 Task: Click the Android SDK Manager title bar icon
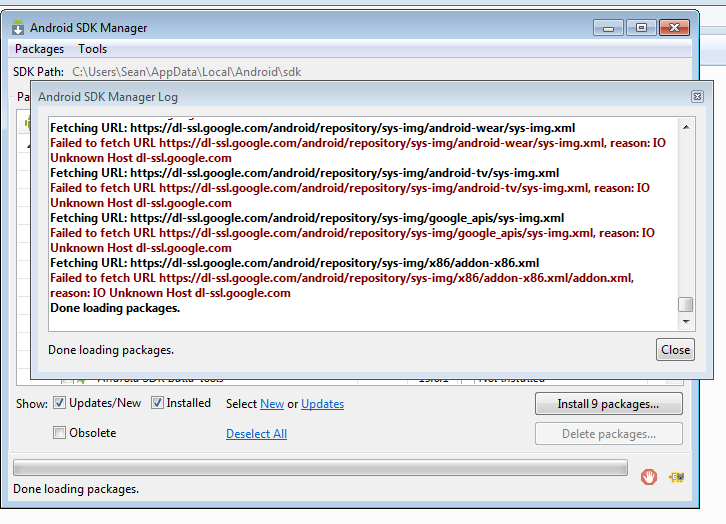(x=18, y=27)
